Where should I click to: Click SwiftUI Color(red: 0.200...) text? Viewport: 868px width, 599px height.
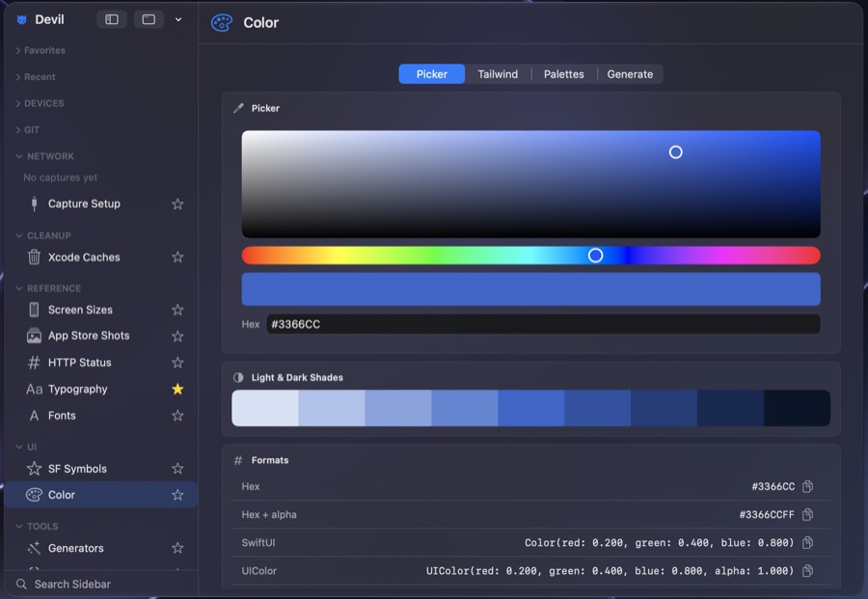point(659,543)
